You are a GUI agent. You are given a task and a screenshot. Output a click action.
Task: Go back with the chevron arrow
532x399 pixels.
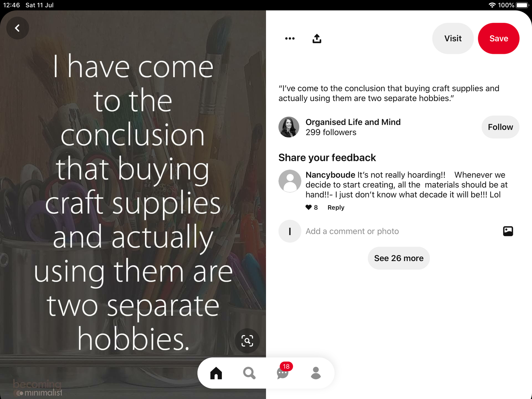tap(18, 28)
